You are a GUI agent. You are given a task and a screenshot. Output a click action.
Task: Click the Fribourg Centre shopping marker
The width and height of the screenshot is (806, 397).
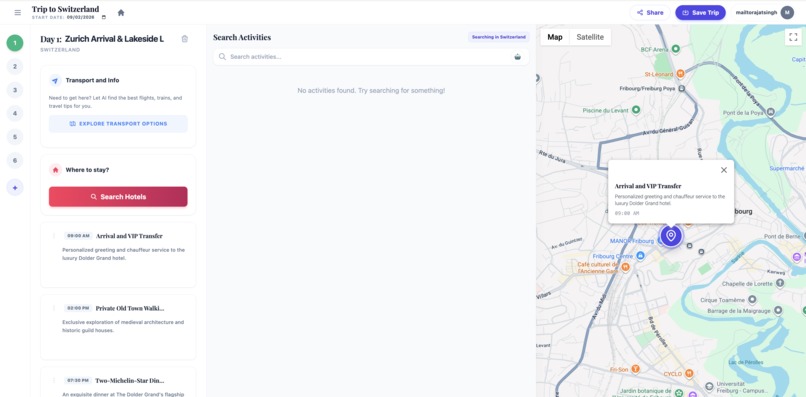[x=640, y=256]
